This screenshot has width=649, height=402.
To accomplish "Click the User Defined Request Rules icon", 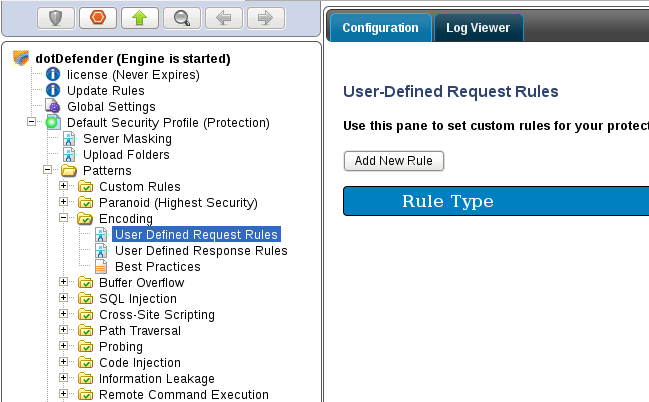I will (101, 235).
